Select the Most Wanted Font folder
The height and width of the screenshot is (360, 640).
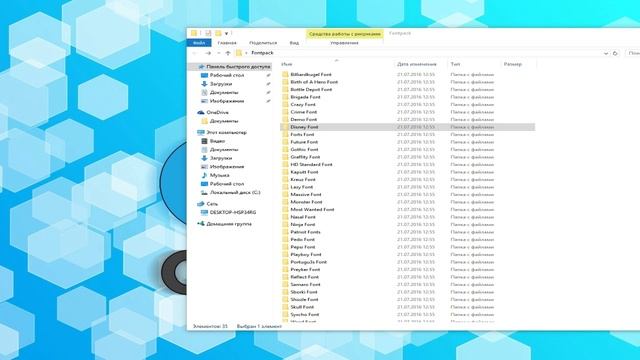coord(312,209)
